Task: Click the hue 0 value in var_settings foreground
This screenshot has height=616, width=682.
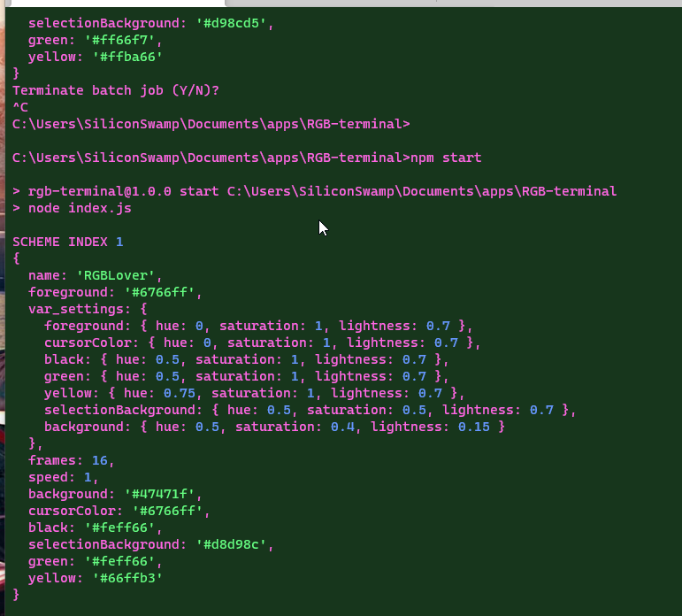Action: (199, 326)
